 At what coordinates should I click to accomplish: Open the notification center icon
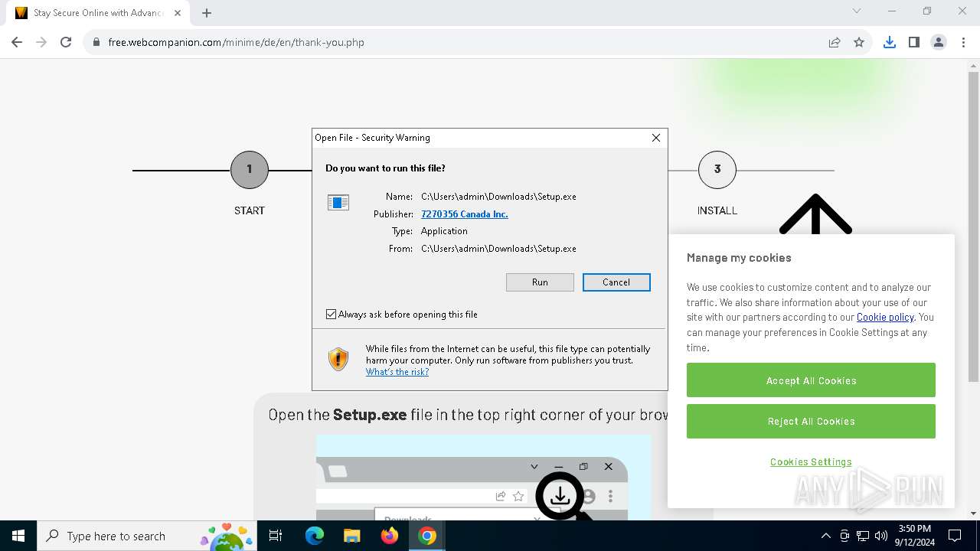955,536
